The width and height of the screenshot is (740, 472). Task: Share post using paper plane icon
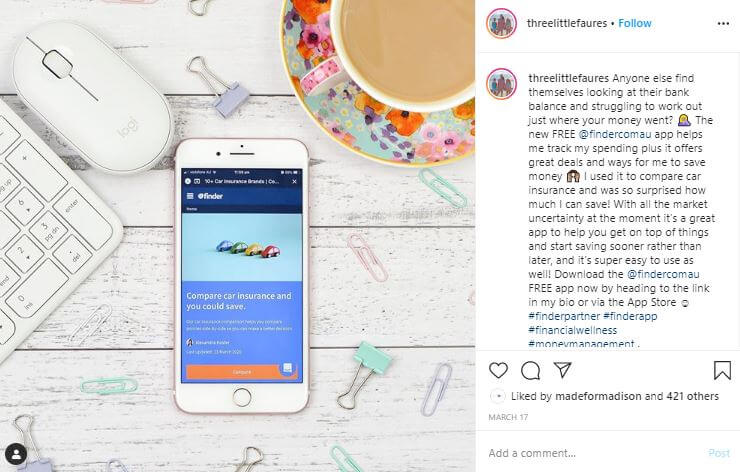(x=563, y=370)
